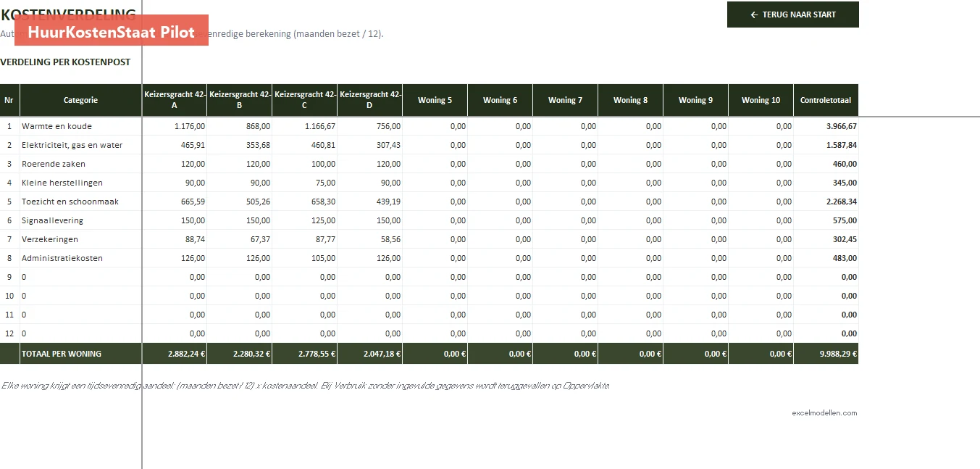Select the cell with value 1.176,00
Viewport: 980px width, 469px height.
(175, 126)
